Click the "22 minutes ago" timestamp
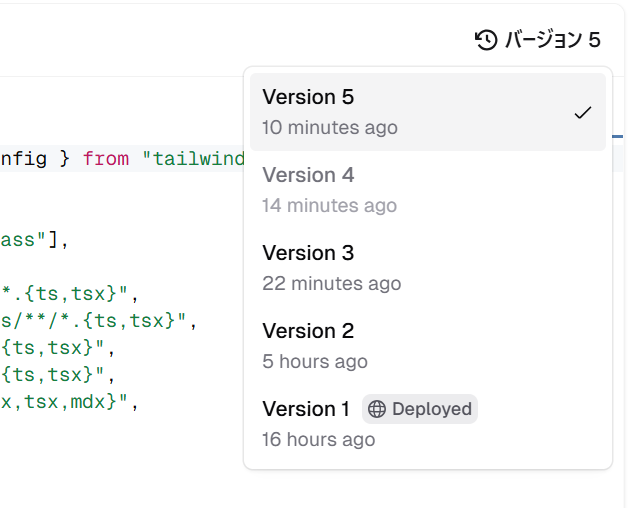 332,284
